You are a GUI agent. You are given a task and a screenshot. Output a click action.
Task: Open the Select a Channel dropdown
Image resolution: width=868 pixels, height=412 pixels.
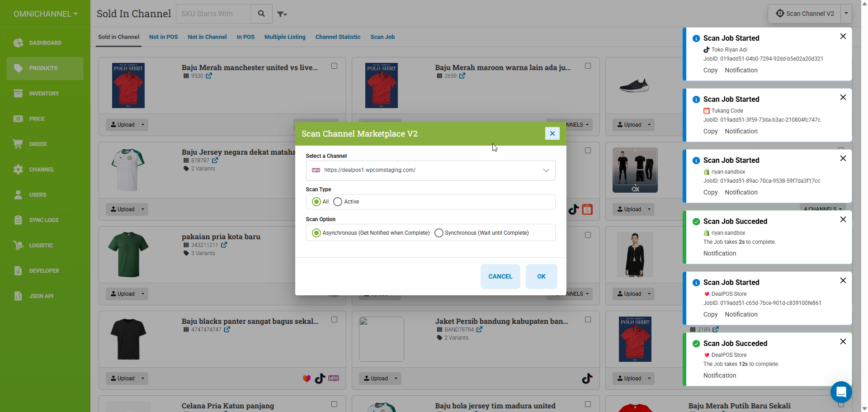tap(430, 170)
